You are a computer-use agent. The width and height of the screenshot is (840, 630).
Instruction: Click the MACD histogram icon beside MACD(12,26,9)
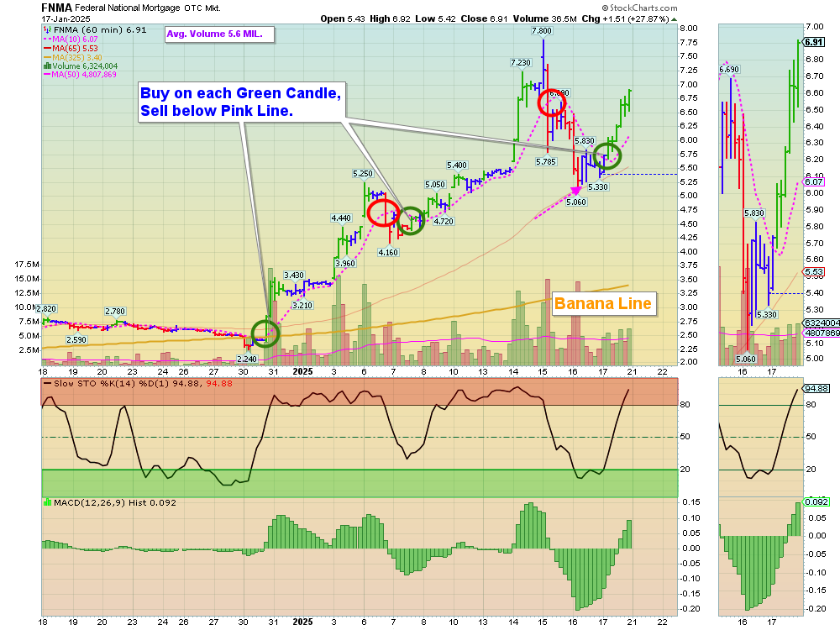point(47,503)
